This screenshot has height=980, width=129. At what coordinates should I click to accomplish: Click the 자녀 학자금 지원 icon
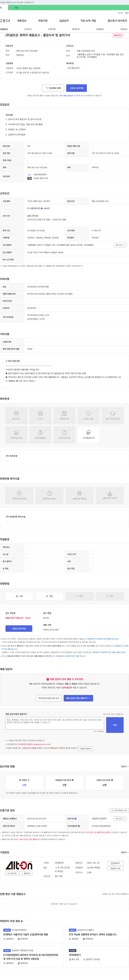click(113, 416)
